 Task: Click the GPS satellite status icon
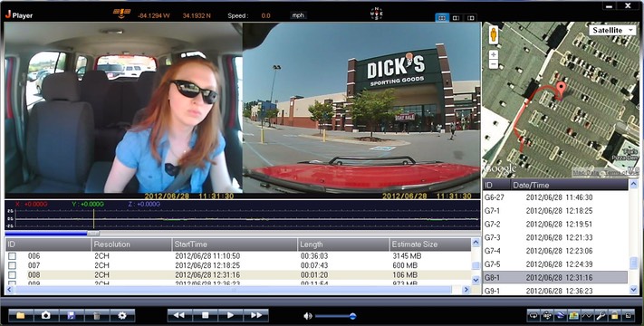[121, 14]
